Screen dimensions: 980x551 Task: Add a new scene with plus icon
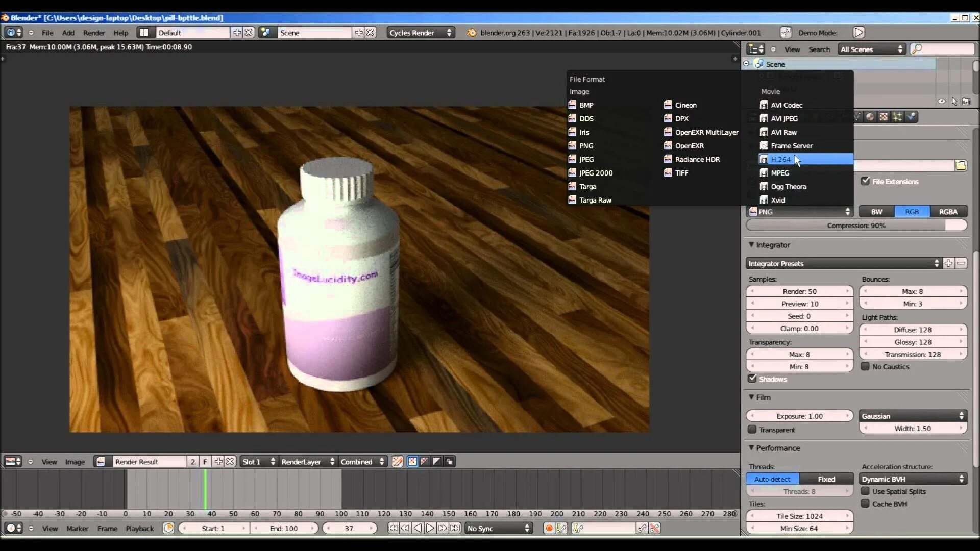(x=359, y=33)
